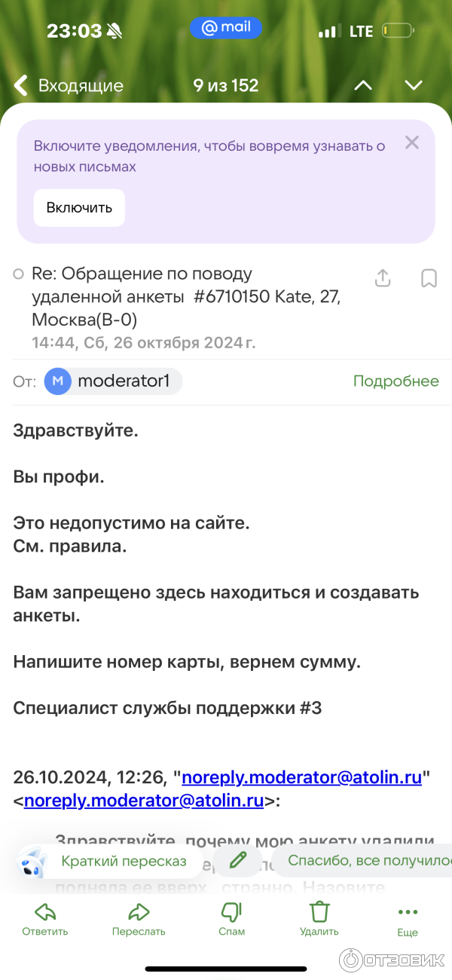Forward email with Переслать
This screenshot has width=452, height=980.
coord(139,919)
